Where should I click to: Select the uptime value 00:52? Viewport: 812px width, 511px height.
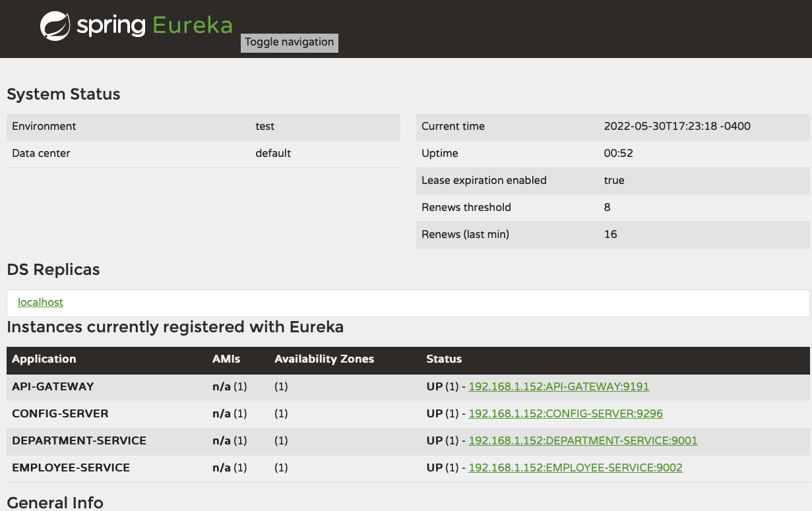point(619,153)
